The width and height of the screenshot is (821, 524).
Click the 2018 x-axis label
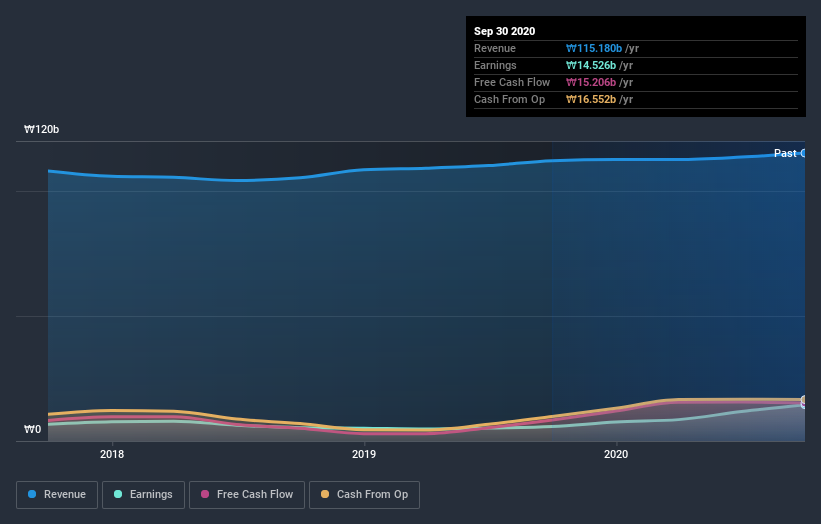click(x=112, y=454)
